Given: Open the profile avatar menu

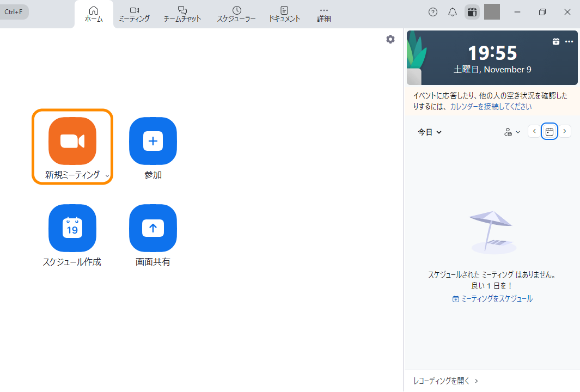Looking at the screenshot, I should point(492,12).
